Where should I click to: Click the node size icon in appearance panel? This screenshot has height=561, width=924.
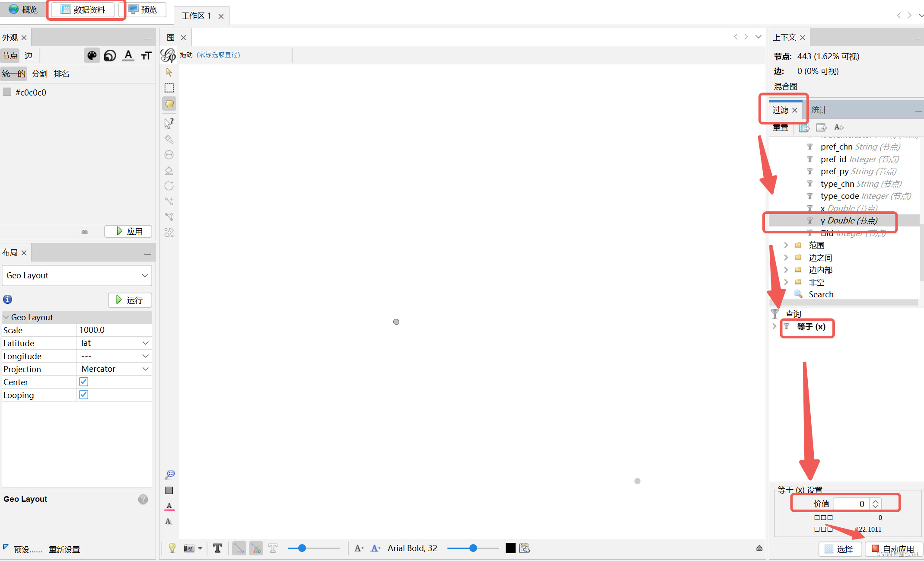point(110,55)
